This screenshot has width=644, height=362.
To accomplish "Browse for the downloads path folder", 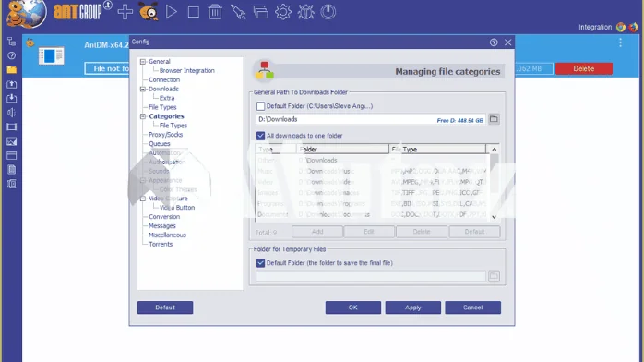I will [494, 119].
